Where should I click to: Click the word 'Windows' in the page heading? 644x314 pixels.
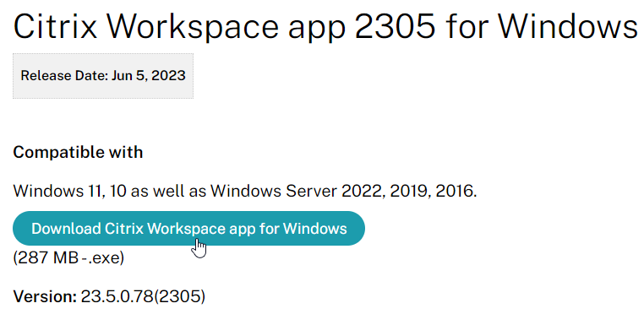click(569, 27)
